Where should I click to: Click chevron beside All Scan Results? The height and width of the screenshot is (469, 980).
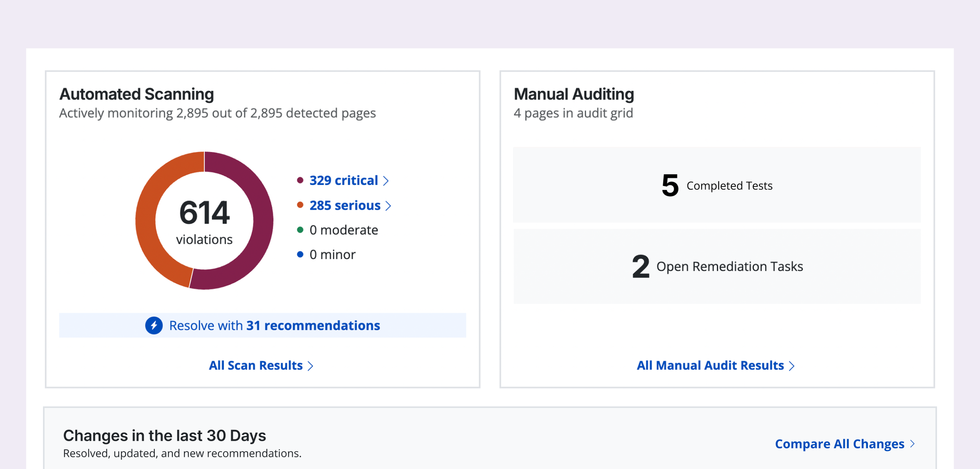(x=310, y=366)
